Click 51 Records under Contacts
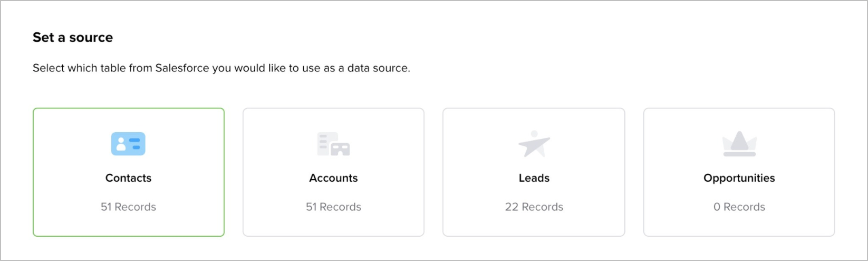Viewport: 868px width, 261px height. coord(128,207)
